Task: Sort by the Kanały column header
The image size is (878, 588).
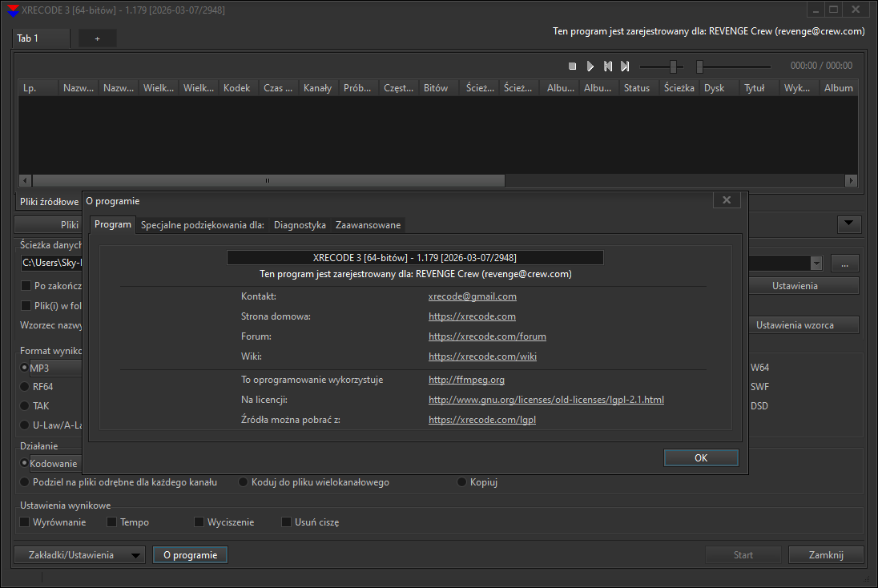Action: [317, 88]
